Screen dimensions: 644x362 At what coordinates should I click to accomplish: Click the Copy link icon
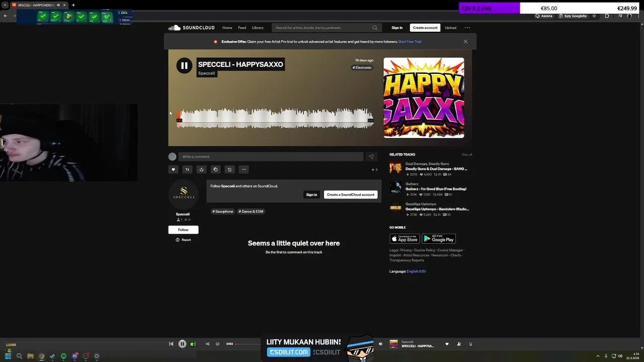(x=215, y=169)
